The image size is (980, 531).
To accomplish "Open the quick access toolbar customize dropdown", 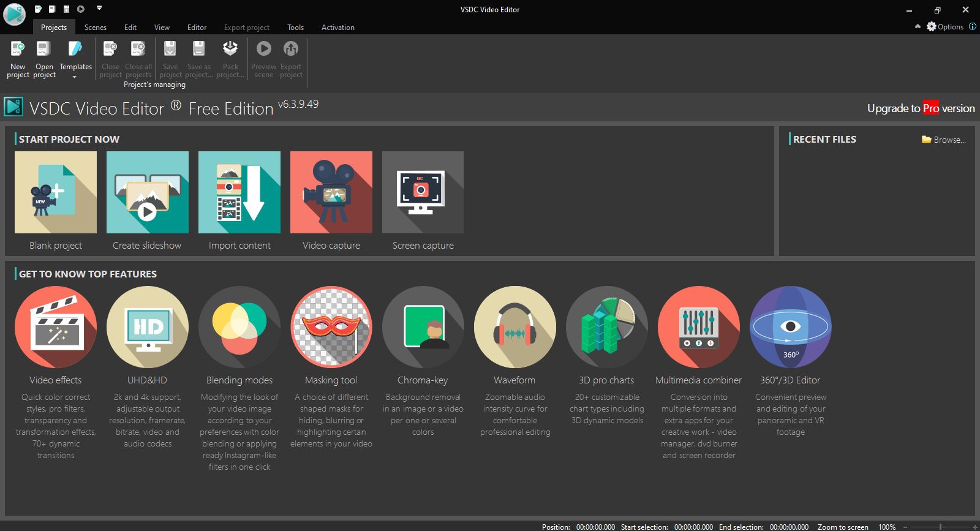I will [99, 9].
